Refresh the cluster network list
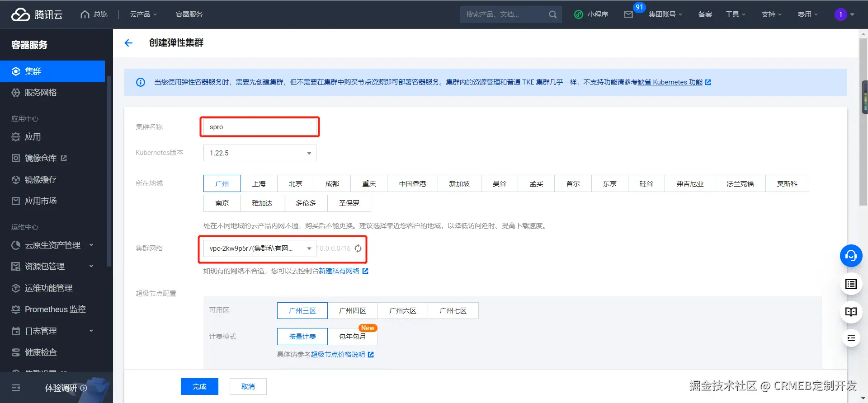Image resolution: width=868 pixels, height=403 pixels. (358, 248)
